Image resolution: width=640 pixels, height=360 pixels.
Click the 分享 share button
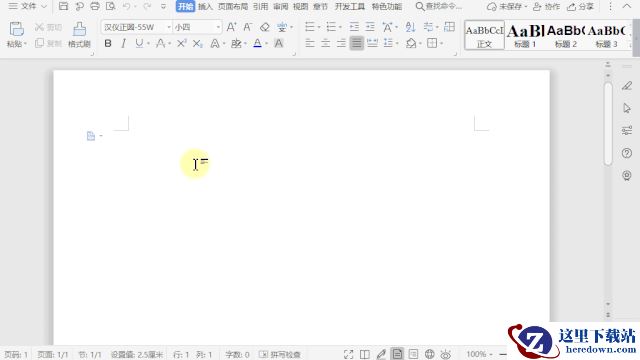581,7
